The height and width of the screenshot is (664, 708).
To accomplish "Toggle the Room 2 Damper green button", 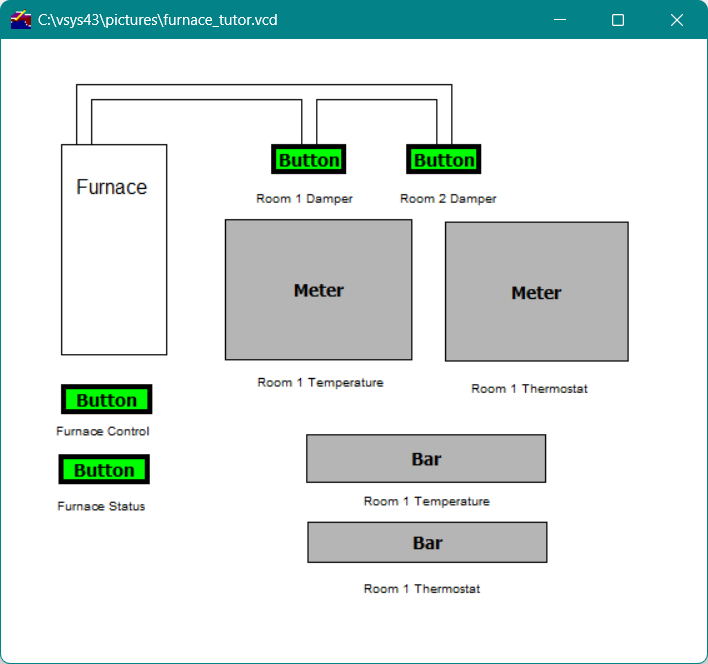I will tap(444, 160).
